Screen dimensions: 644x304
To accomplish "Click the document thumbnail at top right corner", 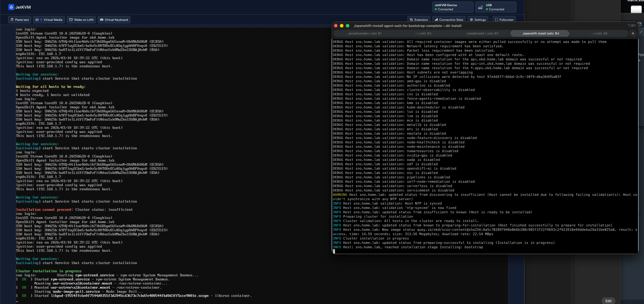I will click(x=636, y=9).
